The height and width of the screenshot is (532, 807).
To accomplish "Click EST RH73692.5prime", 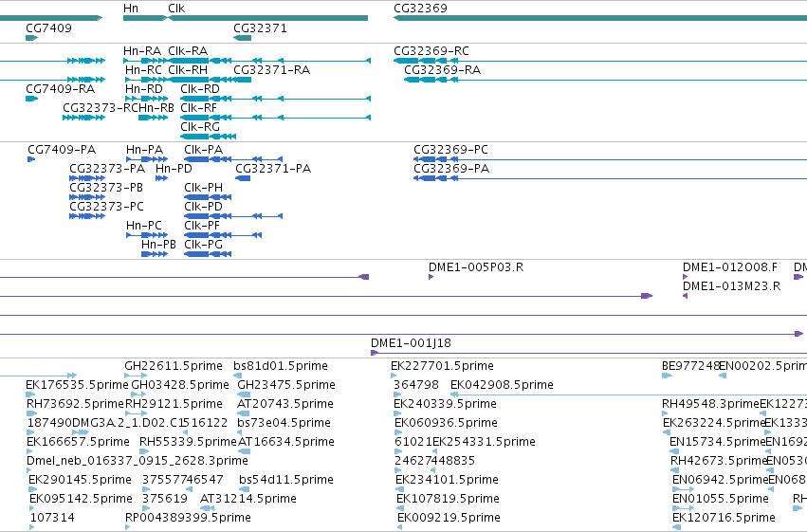I will pyautogui.click(x=75, y=404).
